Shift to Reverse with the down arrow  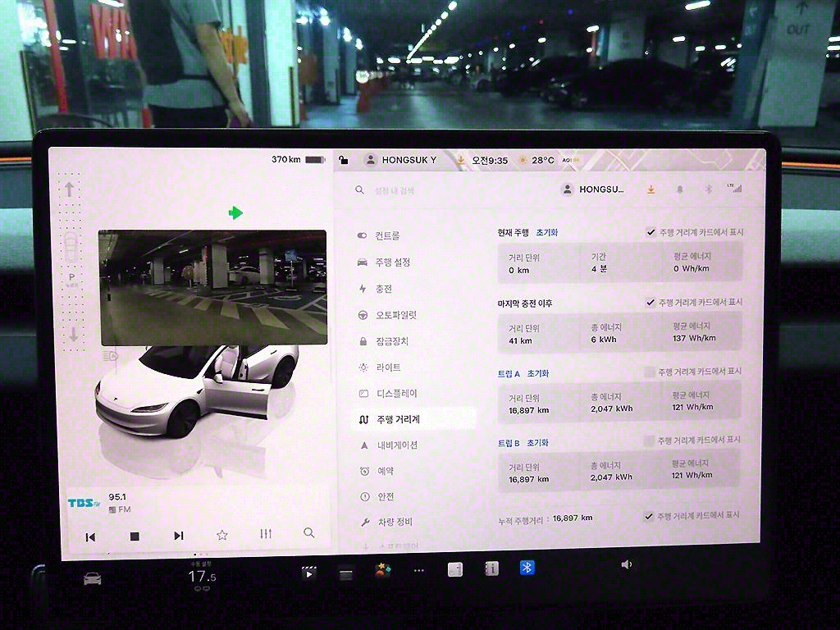tap(73, 335)
